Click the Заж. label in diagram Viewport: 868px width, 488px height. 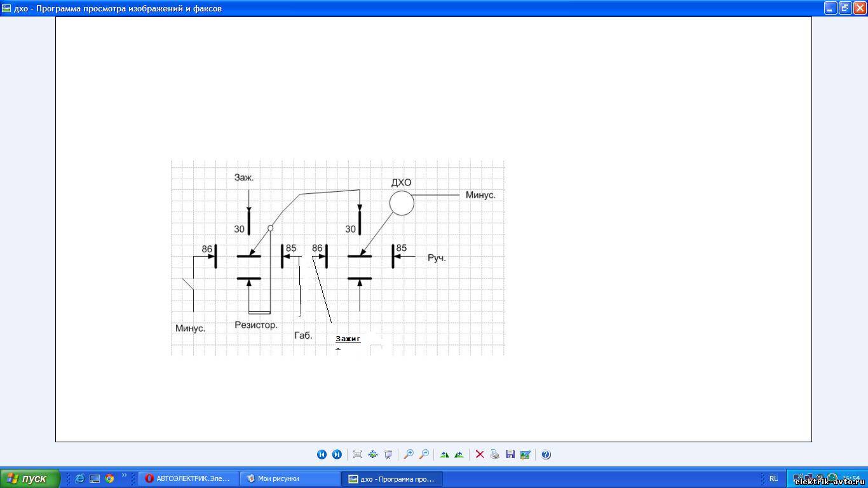(x=244, y=177)
